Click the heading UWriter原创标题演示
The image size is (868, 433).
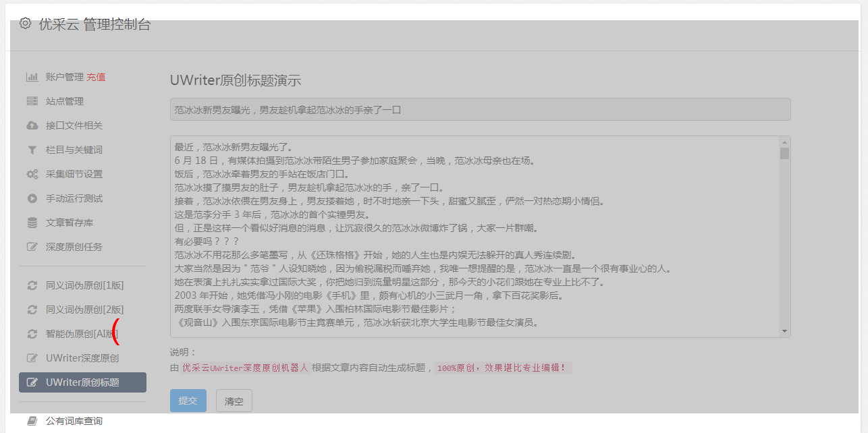[x=236, y=80]
